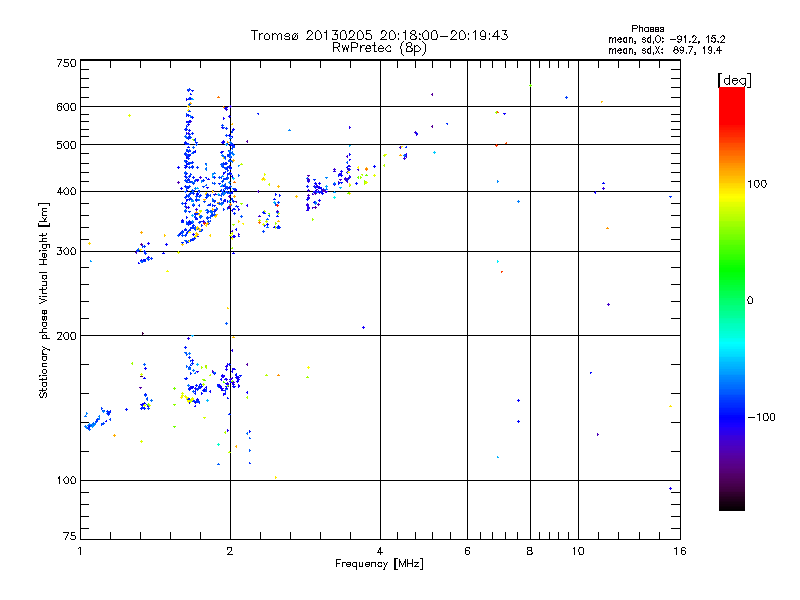Click the 'mean, sd,X: 89.7, 19.4' line
Viewport: 800px width, 600px height.
coord(665,50)
